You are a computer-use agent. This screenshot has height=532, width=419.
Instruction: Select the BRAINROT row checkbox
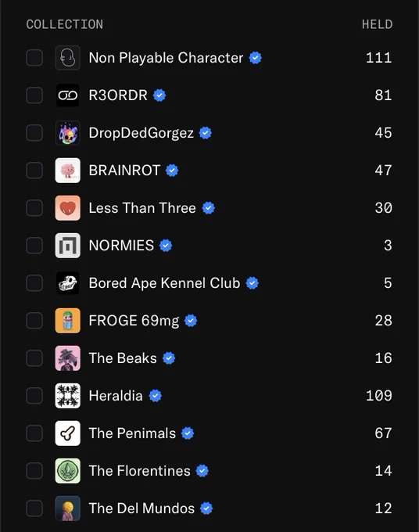(x=34, y=171)
